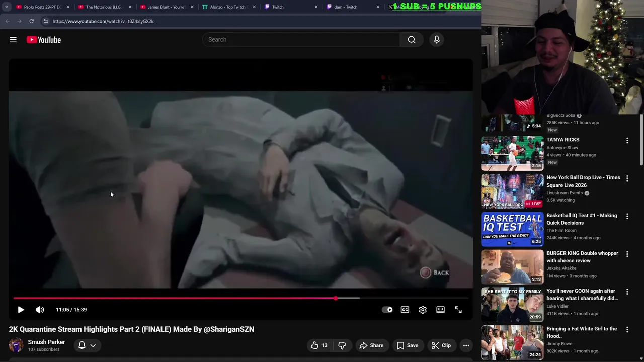Click the 11:05 / 15:39 time display

pos(71,310)
